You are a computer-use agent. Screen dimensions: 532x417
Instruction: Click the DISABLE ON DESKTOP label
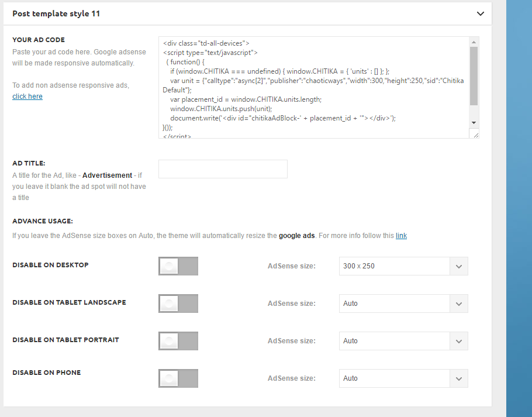[x=50, y=265]
